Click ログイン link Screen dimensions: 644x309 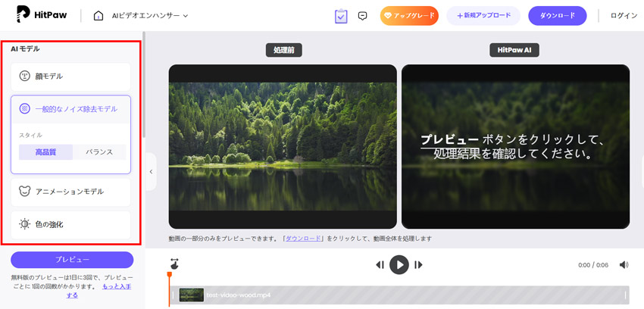pyautogui.click(x=624, y=16)
